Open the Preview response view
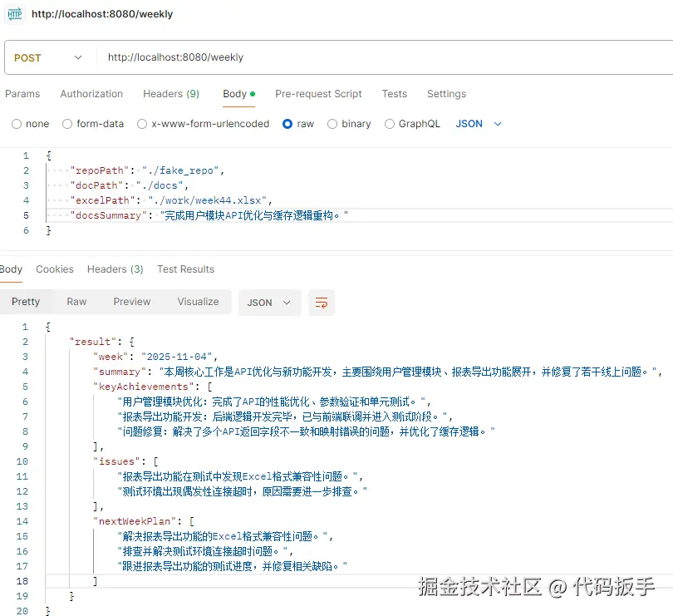The height and width of the screenshot is (616, 673). (131, 302)
